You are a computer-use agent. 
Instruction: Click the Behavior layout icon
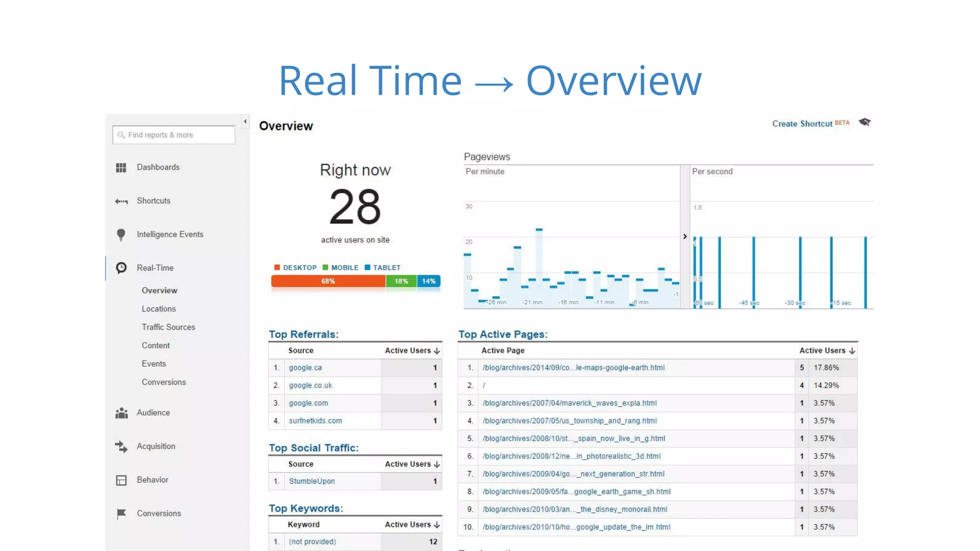(x=122, y=480)
